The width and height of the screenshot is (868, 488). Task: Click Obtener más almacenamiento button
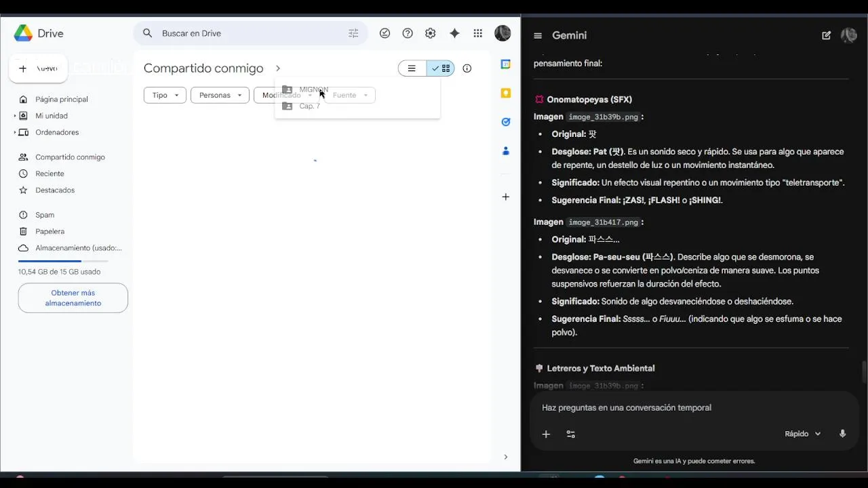[73, 298]
